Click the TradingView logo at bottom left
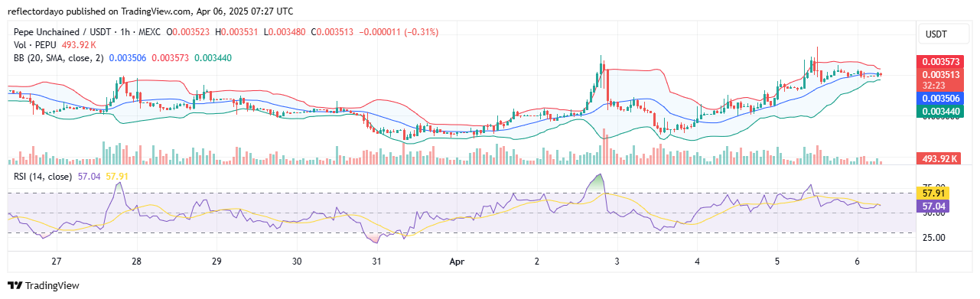Viewport: 980px width, 299px height. [44, 286]
